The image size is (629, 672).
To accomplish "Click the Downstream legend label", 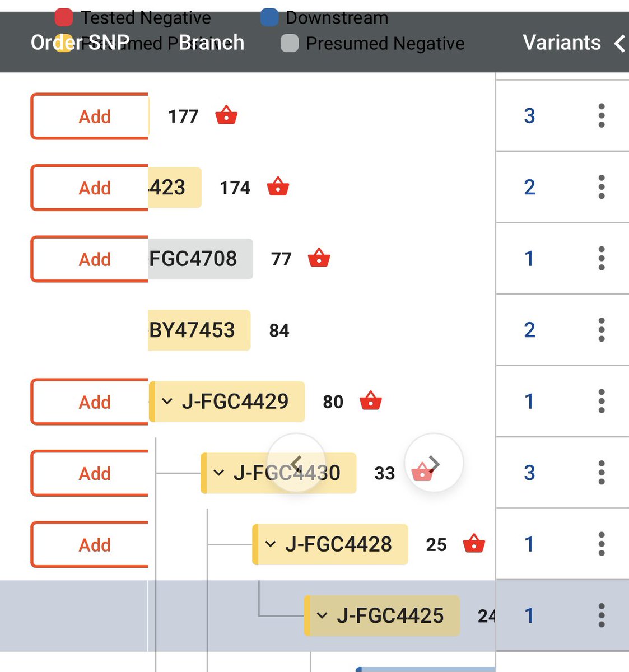I will click(337, 17).
